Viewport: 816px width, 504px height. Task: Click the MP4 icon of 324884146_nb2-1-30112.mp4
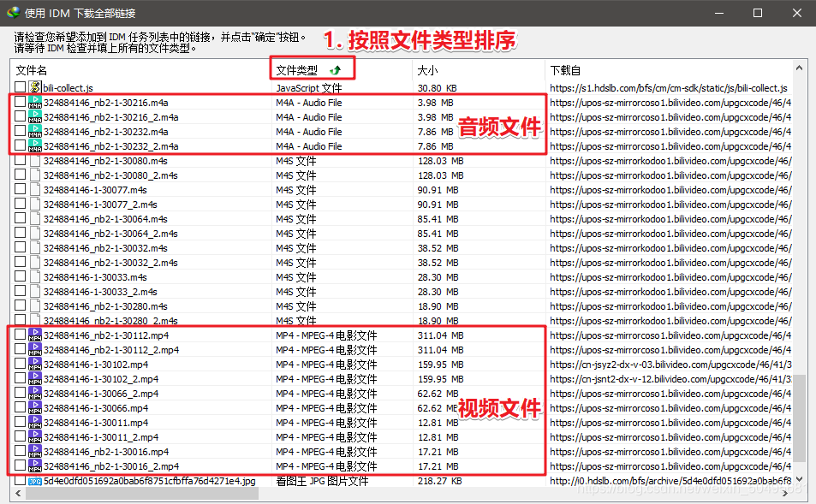point(35,335)
